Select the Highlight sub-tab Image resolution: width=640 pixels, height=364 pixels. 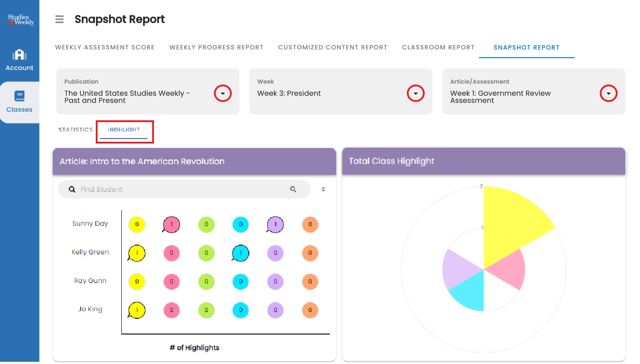click(124, 130)
